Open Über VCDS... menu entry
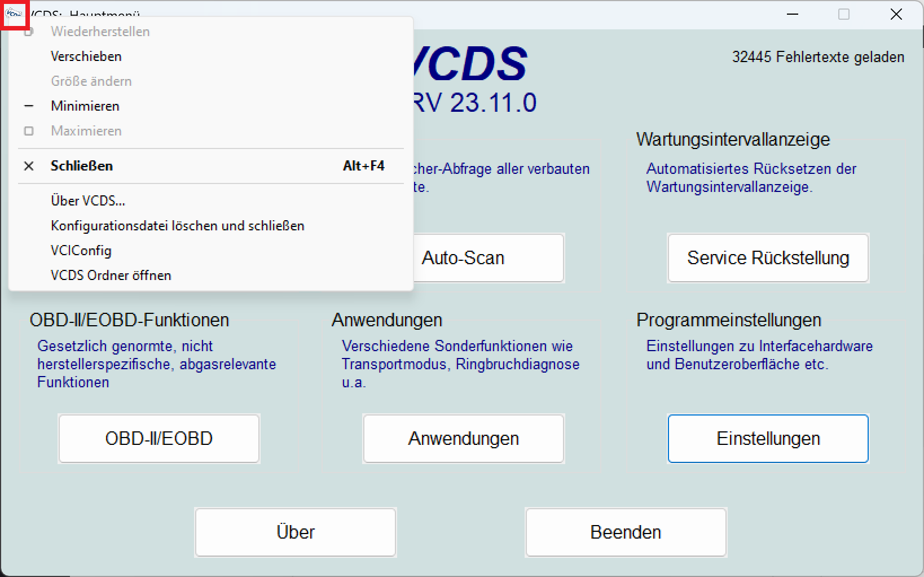The height and width of the screenshot is (577, 924). pyautogui.click(x=211, y=201)
